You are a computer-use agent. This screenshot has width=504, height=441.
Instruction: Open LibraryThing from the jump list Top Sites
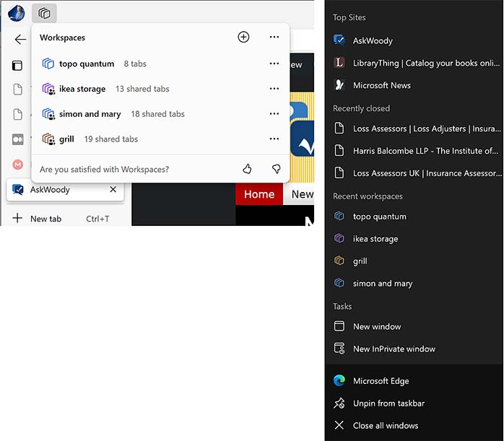tap(414, 63)
